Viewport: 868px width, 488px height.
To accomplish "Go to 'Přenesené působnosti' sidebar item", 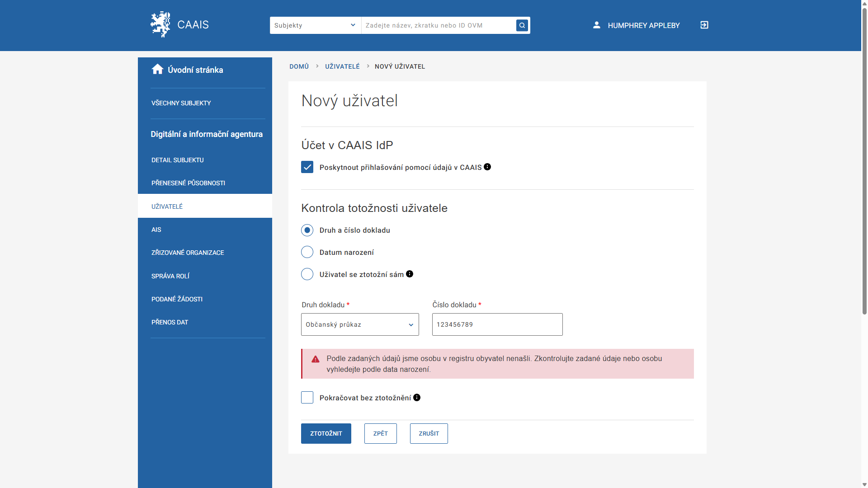I will pos(188,183).
